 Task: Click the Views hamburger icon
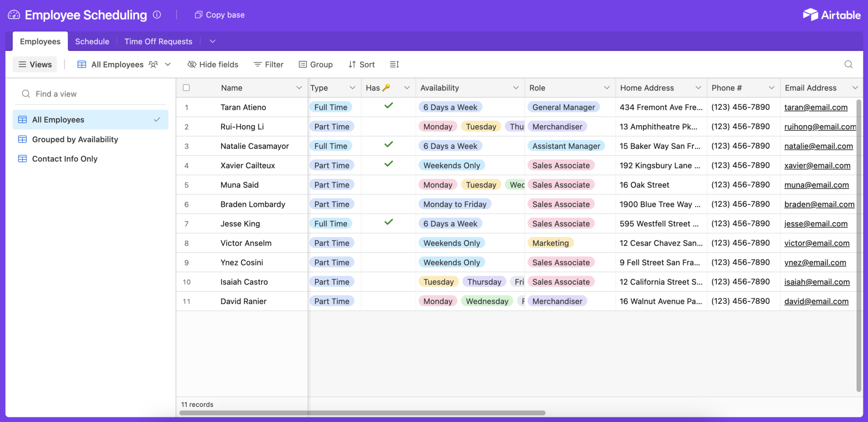(x=22, y=64)
